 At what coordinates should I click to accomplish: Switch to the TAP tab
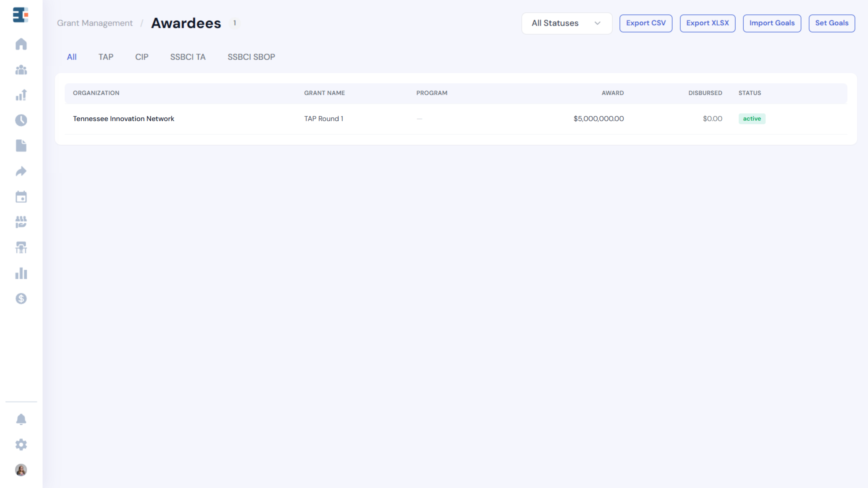pos(106,57)
